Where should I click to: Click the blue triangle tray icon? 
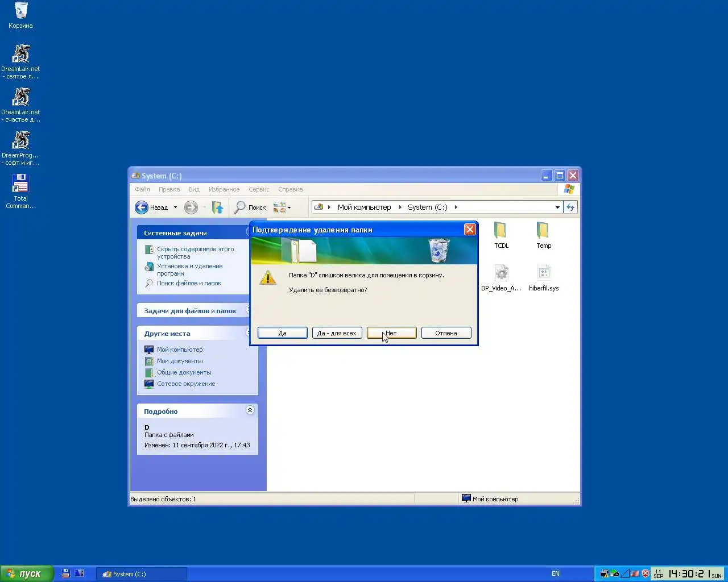pyautogui.click(x=625, y=574)
